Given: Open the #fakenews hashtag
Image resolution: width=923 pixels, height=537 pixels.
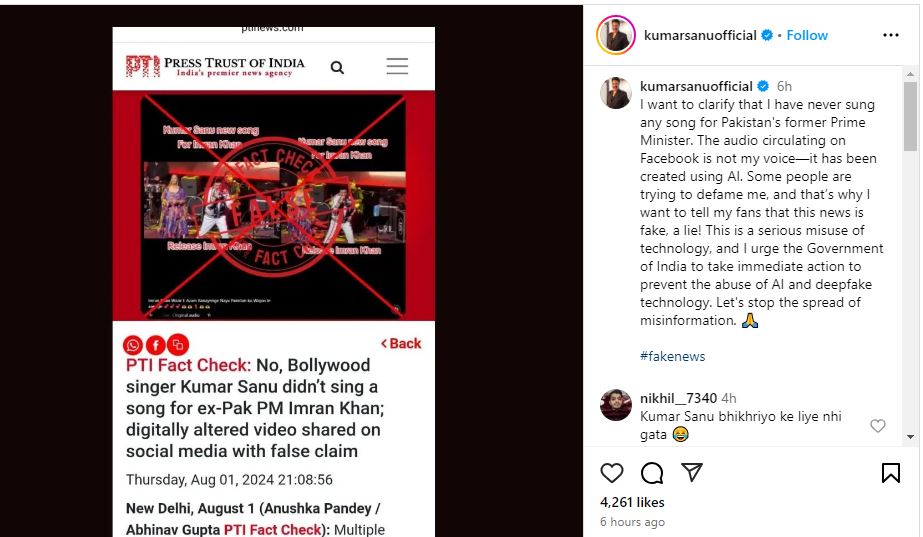Looking at the screenshot, I should [672, 356].
